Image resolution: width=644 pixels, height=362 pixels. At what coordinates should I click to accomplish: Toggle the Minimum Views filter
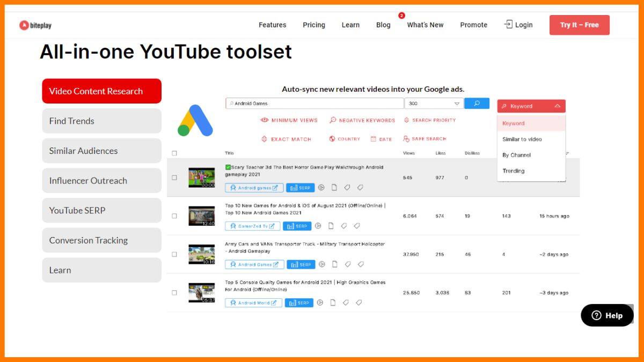point(289,121)
